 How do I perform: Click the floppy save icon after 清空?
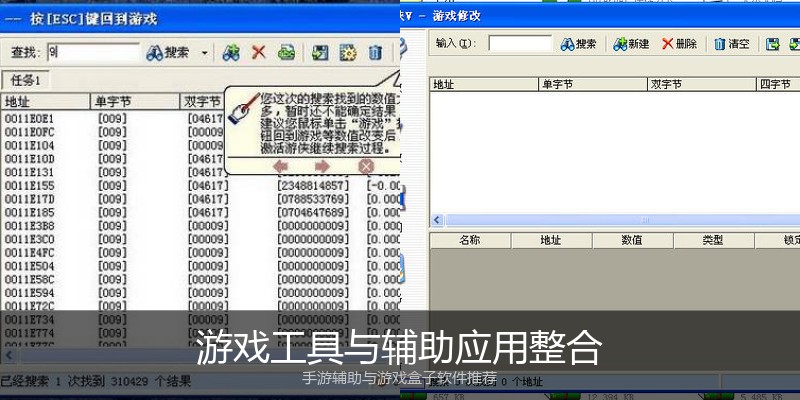pos(773,44)
